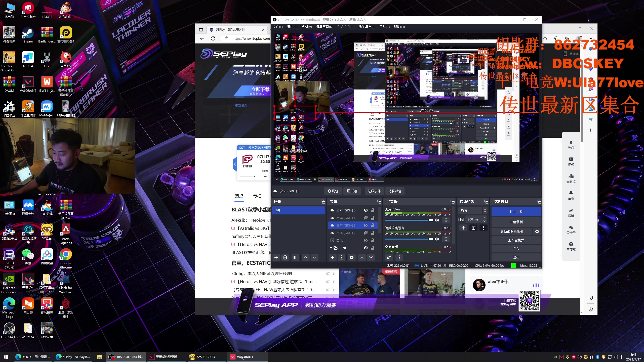This screenshot has height=362, width=644.
Task: Collapse the 分组 group arrow
Action: point(331,248)
